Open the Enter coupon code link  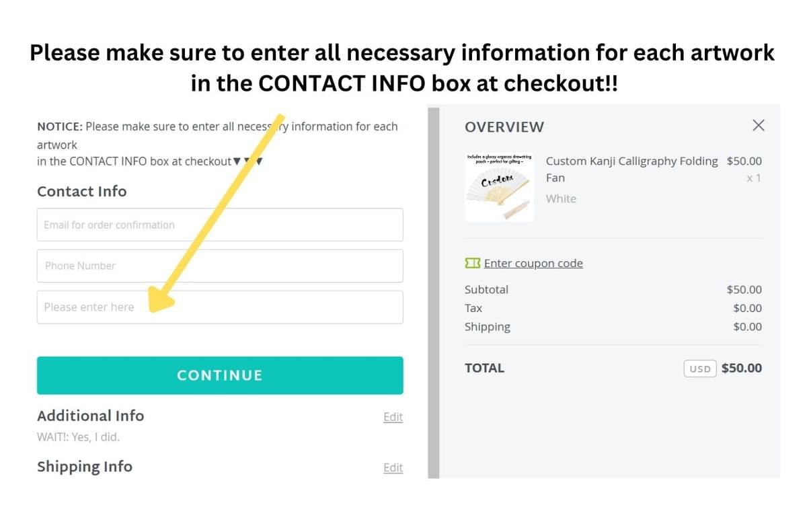(x=533, y=263)
